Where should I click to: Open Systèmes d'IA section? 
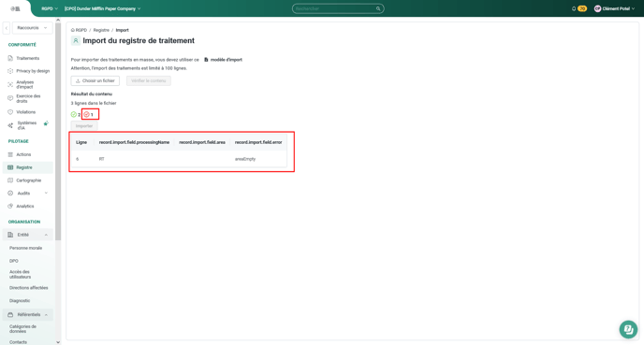(27, 125)
